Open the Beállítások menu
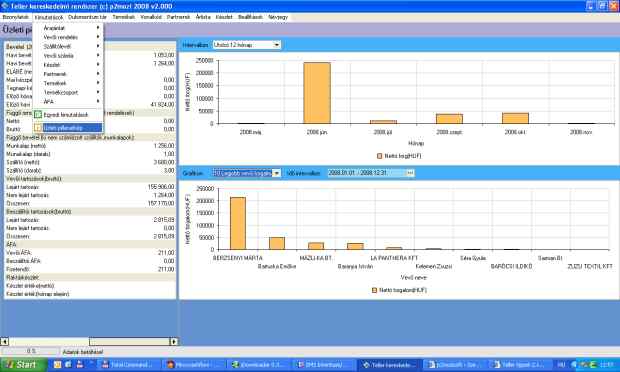The width and height of the screenshot is (620, 372). 250,17
